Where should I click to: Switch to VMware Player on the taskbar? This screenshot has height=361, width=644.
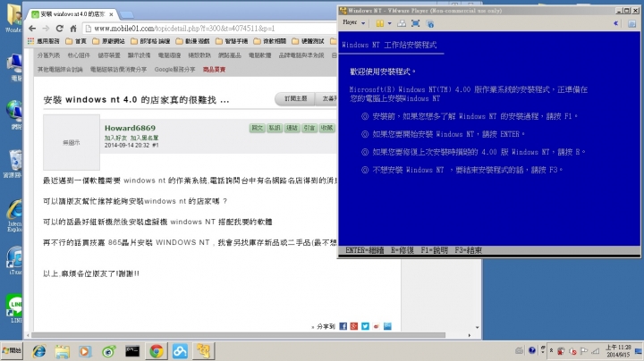(x=203, y=351)
